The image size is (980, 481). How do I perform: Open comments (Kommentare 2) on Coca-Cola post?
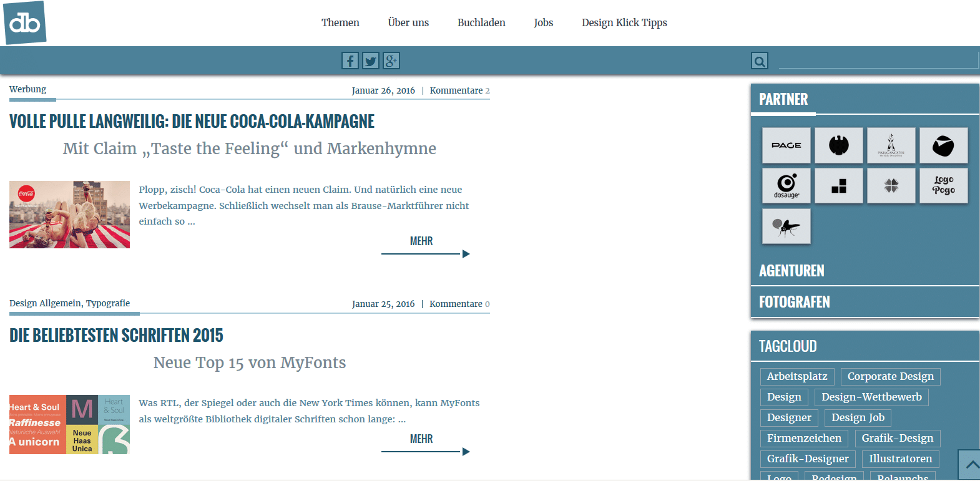coord(459,90)
